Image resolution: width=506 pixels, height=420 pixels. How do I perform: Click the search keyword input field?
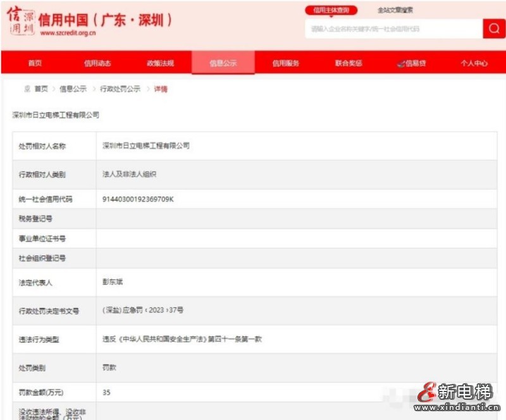tap(393, 29)
